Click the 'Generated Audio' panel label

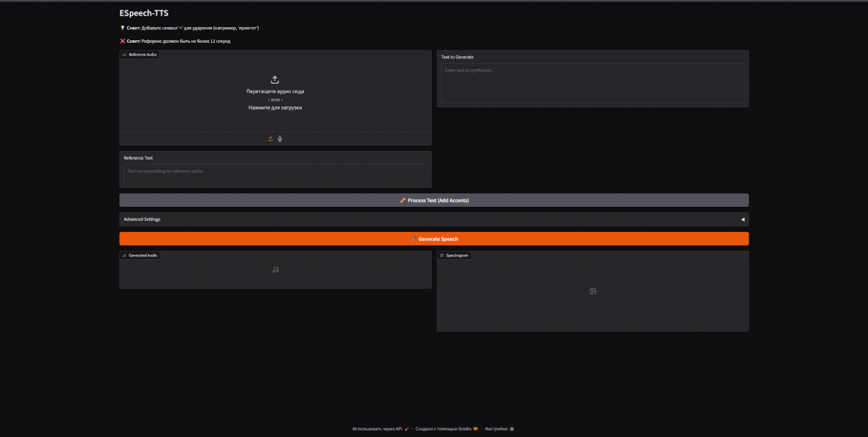coord(140,255)
